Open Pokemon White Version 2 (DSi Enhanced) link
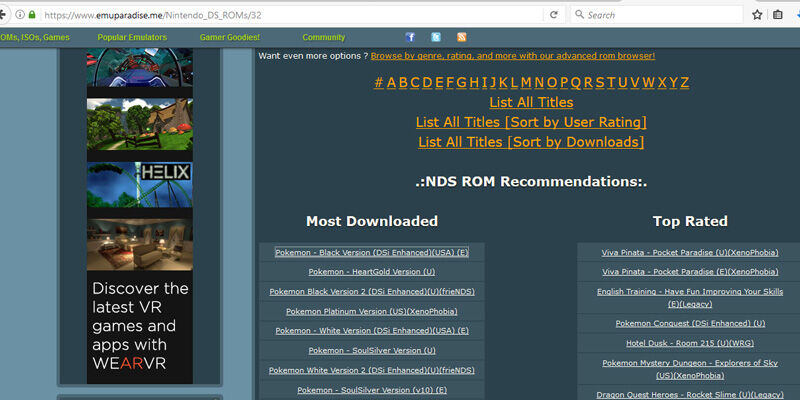 pyautogui.click(x=372, y=370)
